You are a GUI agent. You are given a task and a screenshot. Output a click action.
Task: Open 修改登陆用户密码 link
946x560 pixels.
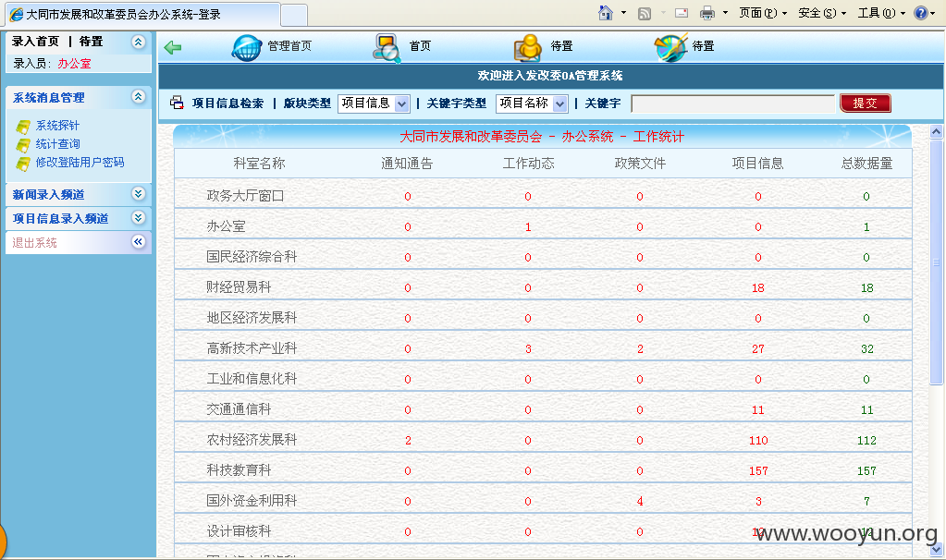[x=80, y=162]
